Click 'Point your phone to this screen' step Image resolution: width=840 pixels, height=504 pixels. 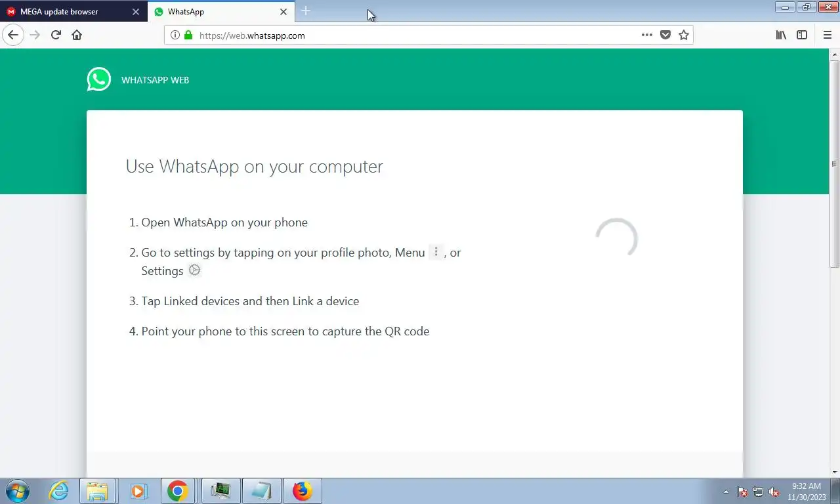pyautogui.click(x=285, y=331)
